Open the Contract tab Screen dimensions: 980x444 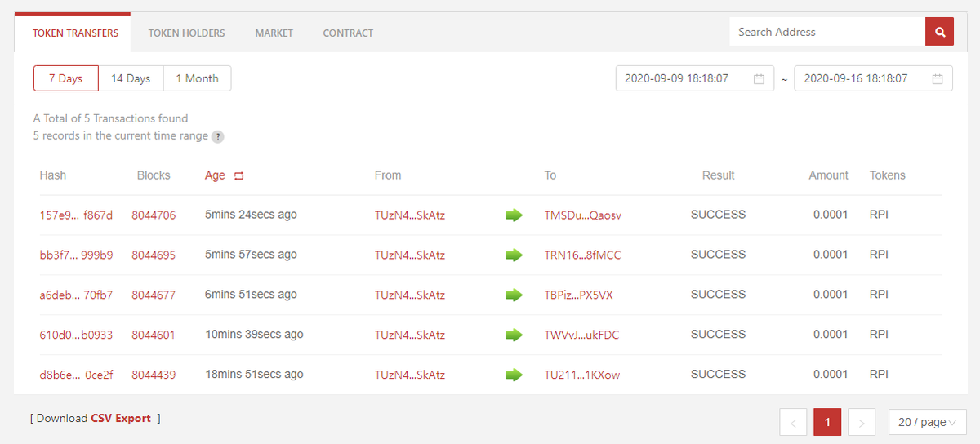[x=348, y=33]
